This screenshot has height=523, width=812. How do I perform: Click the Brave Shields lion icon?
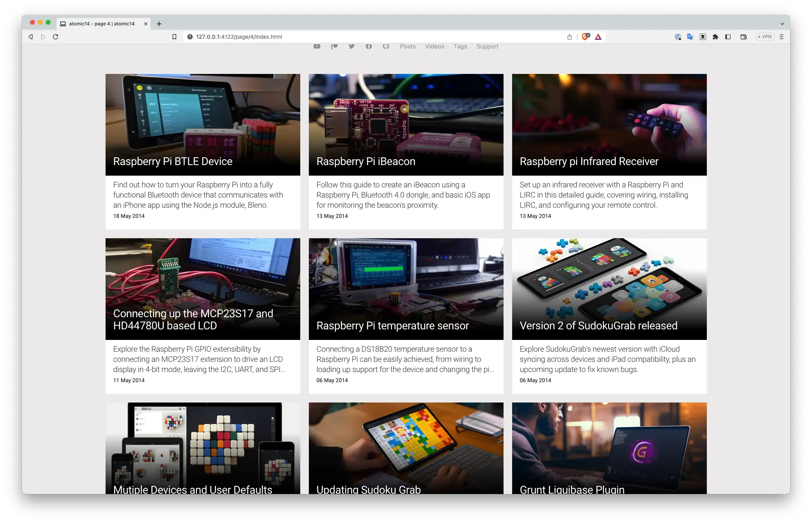[x=585, y=37]
